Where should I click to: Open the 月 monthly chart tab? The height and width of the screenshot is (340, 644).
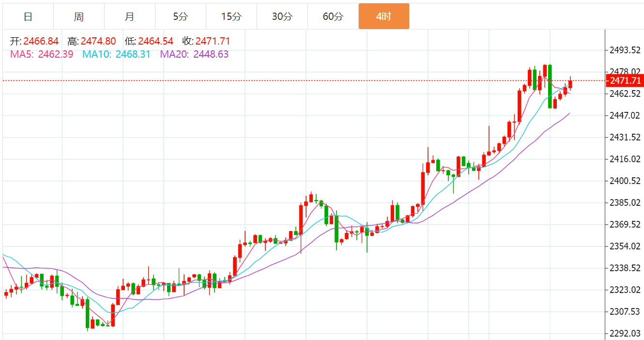tap(130, 16)
